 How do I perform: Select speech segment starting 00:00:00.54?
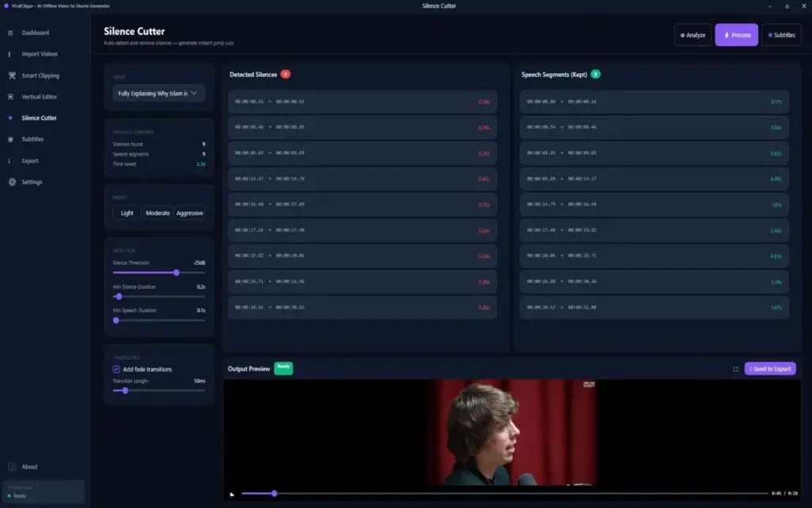654,127
